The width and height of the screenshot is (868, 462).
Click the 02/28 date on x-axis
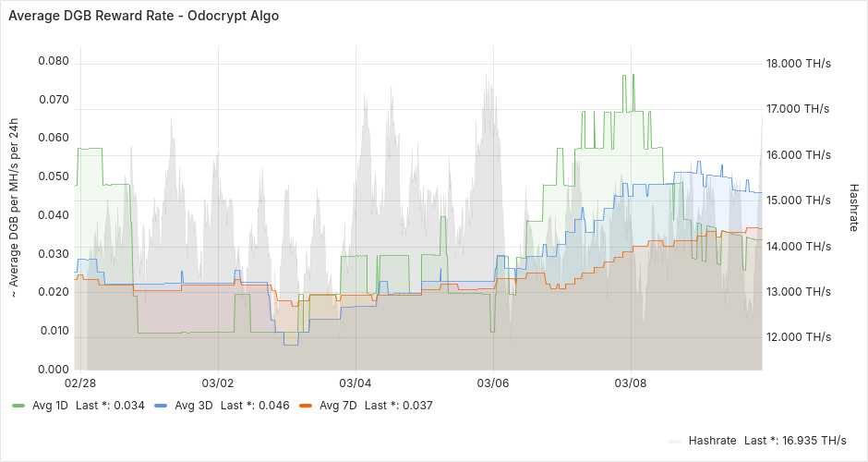click(x=80, y=383)
